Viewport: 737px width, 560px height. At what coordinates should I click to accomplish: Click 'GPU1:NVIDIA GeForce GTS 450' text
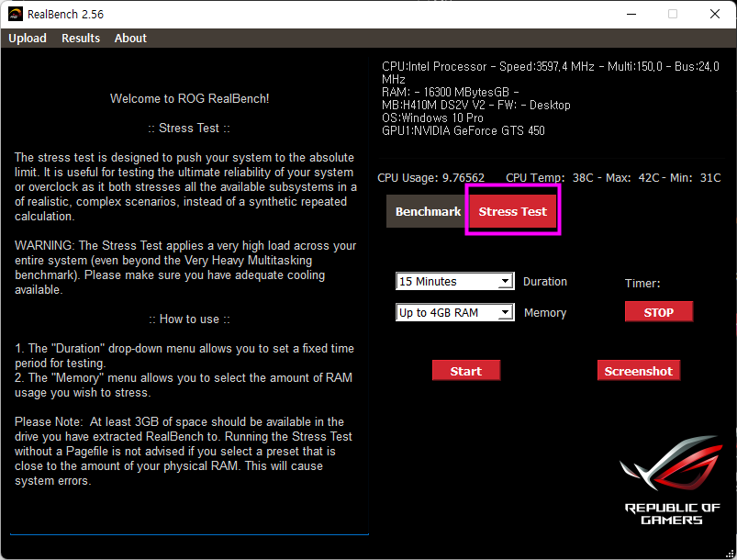(x=463, y=130)
